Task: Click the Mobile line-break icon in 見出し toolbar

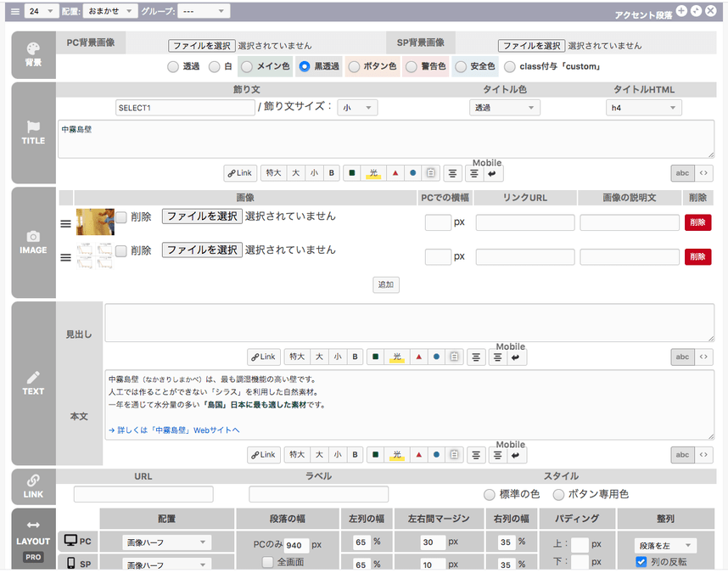Action: (x=516, y=357)
